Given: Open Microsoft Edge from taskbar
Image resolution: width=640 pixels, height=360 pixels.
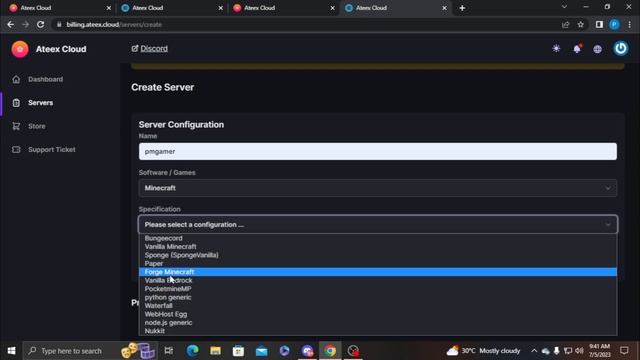Looking at the screenshot, I should (x=192, y=351).
